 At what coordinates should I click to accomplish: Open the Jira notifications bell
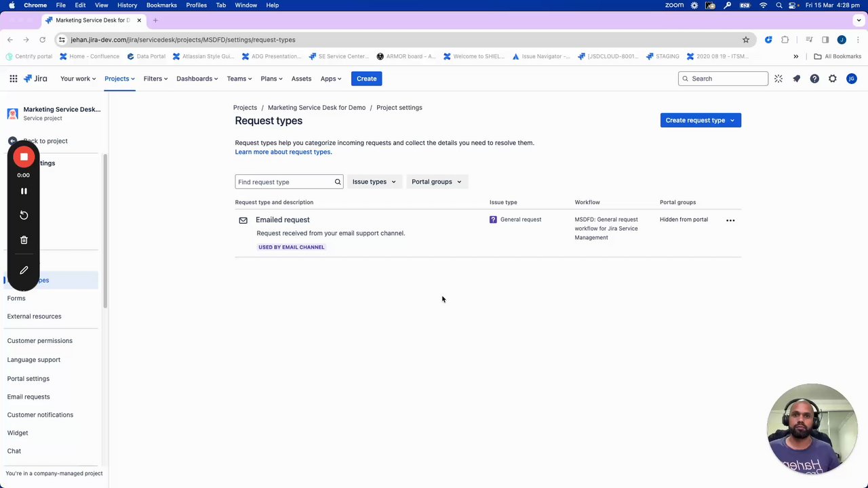(x=797, y=79)
